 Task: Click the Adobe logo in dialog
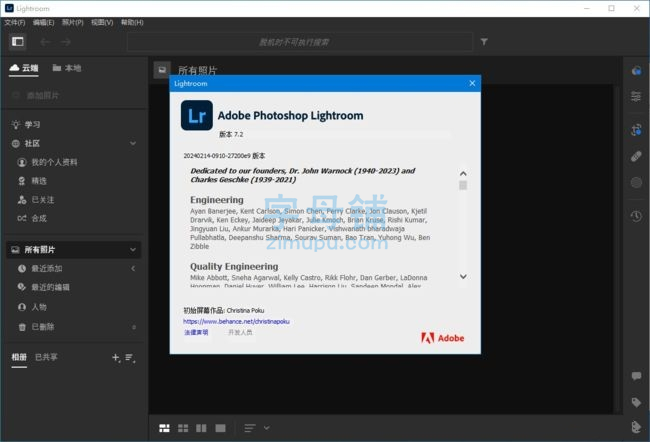[x=442, y=338]
